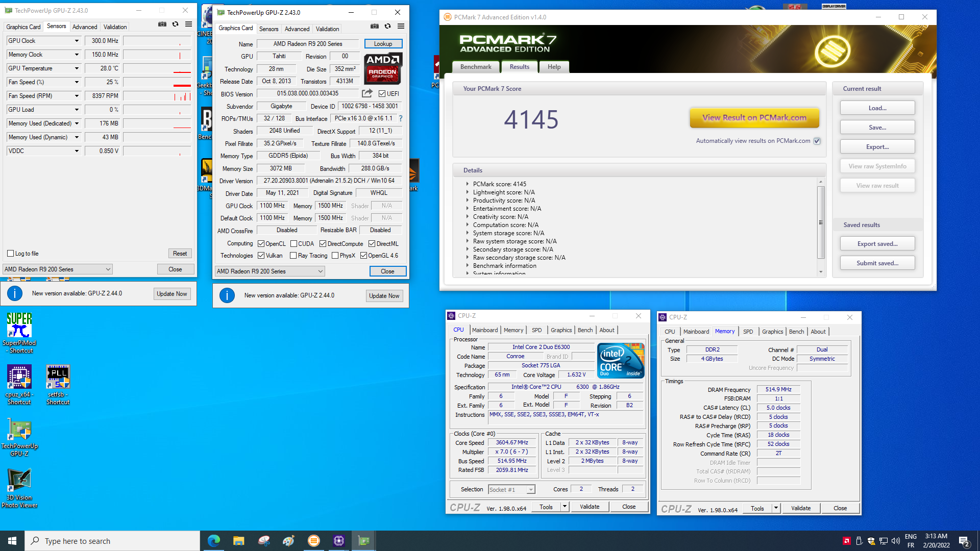Click refresh icon in GPU-Z Sensors window
This screenshot has height=551, width=980.
[175, 24]
